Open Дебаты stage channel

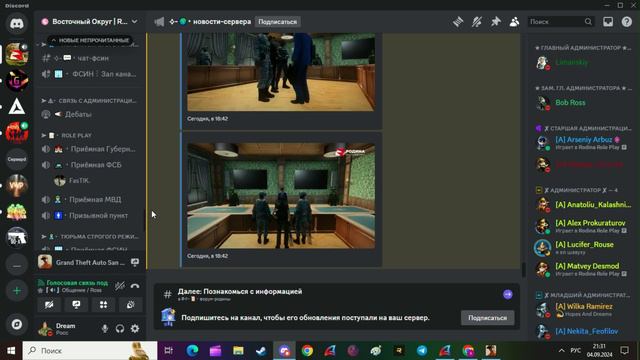90,114
